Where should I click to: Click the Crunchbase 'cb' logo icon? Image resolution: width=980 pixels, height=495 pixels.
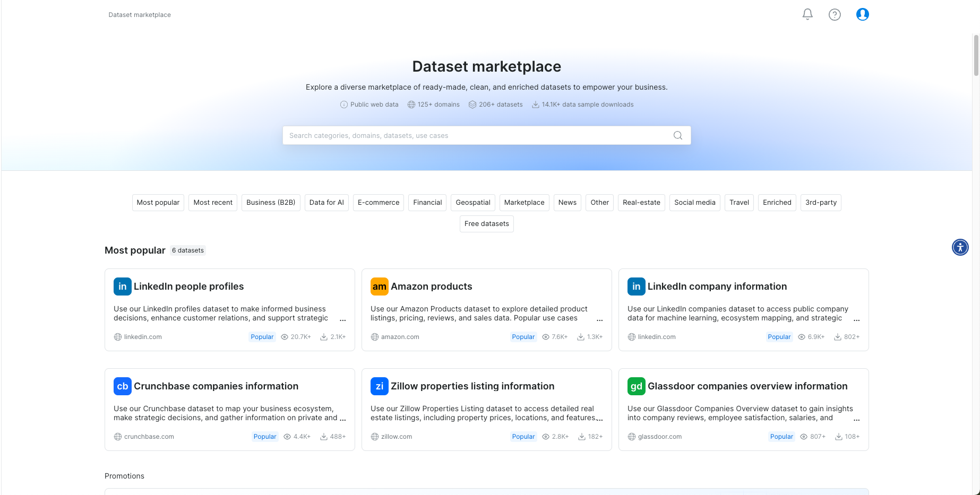pos(123,386)
